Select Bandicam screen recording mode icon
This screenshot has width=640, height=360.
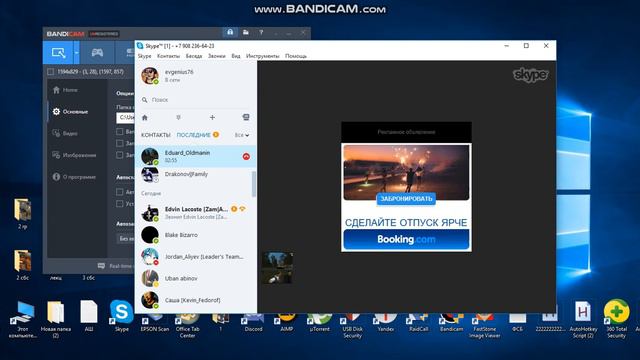(58, 53)
